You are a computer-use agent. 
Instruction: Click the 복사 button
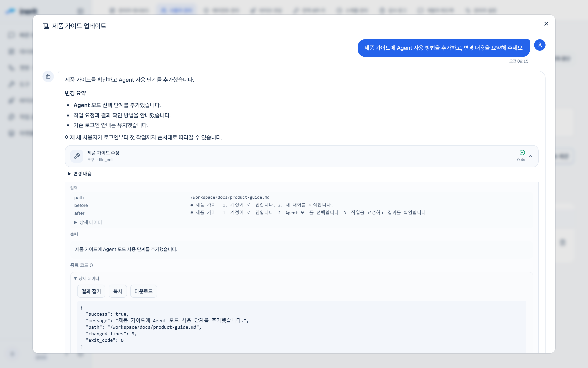point(118,291)
